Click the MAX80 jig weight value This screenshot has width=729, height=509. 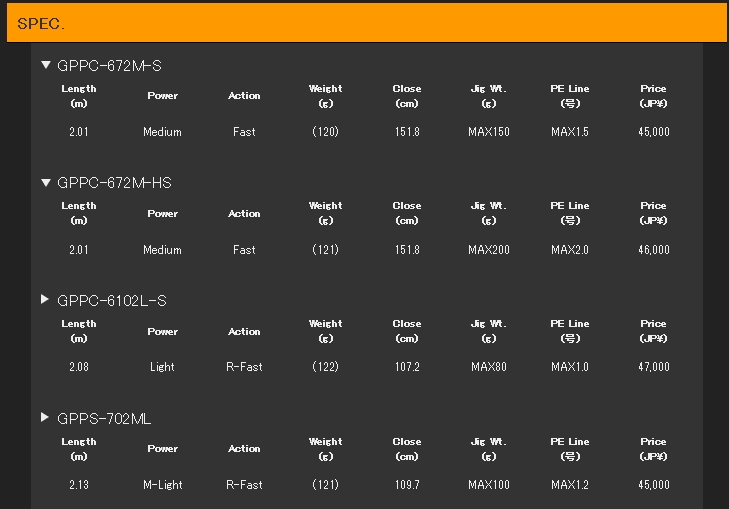point(489,367)
